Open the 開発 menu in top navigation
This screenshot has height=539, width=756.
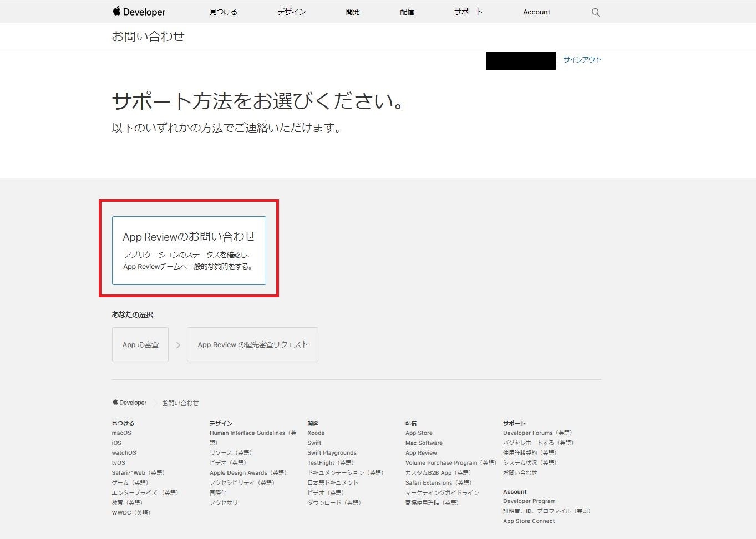[353, 12]
